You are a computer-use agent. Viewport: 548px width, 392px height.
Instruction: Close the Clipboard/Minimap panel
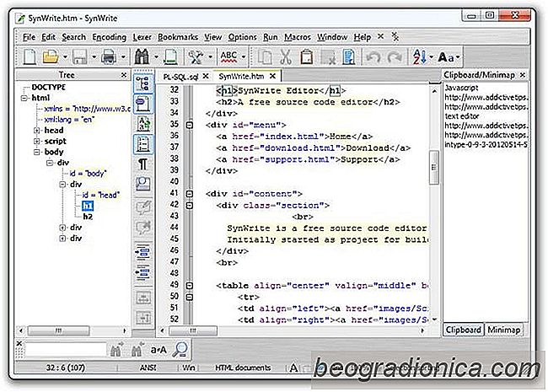tap(523, 75)
